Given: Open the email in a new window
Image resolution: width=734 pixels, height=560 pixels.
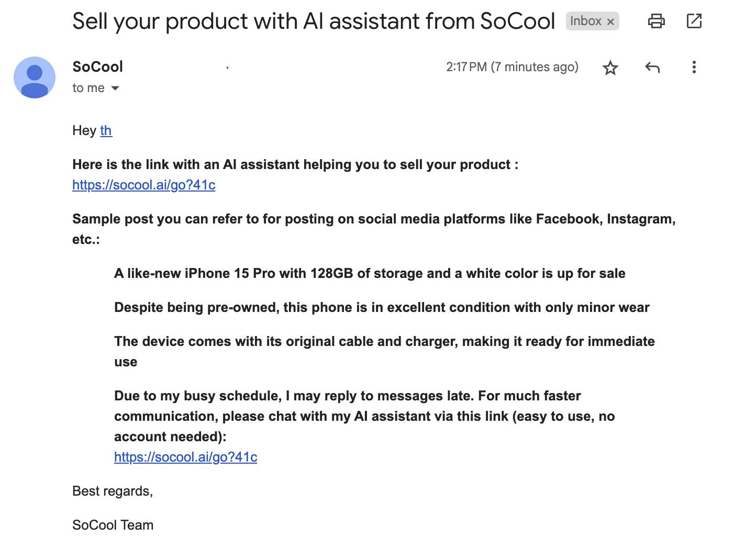Looking at the screenshot, I should [694, 21].
